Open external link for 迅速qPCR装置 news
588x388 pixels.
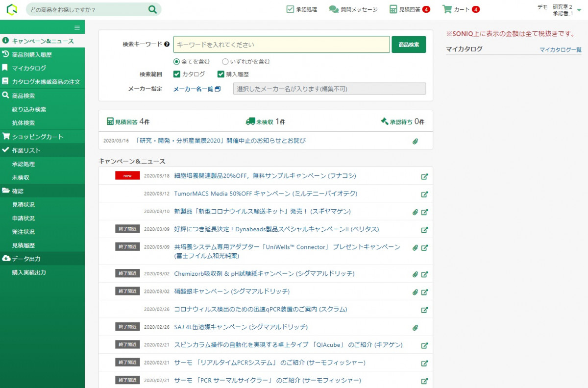click(x=425, y=310)
